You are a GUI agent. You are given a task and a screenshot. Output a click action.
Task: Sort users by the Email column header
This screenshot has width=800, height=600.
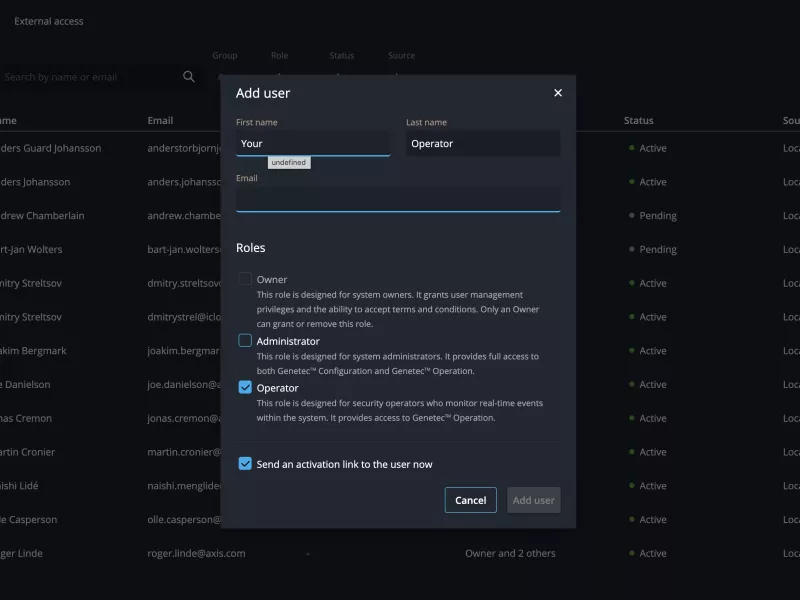coord(160,120)
